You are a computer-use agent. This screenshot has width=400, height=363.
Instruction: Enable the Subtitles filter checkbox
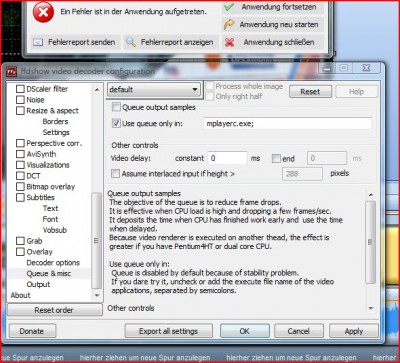[x=20, y=197]
